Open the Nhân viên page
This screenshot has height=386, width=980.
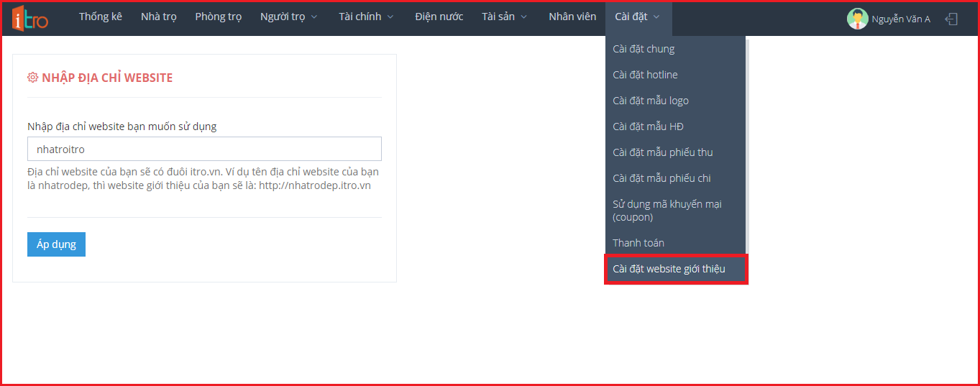pyautogui.click(x=572, y=17)
